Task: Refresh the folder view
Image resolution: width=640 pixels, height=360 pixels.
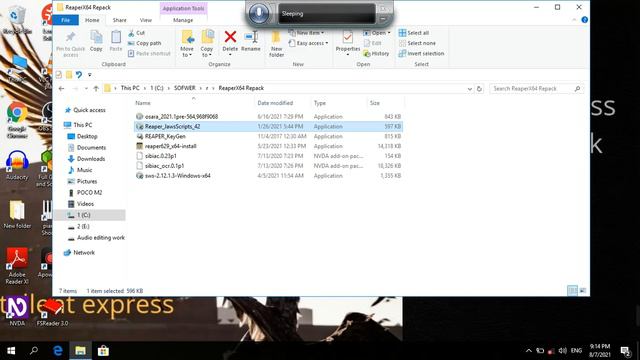Action: click(479, 89)
